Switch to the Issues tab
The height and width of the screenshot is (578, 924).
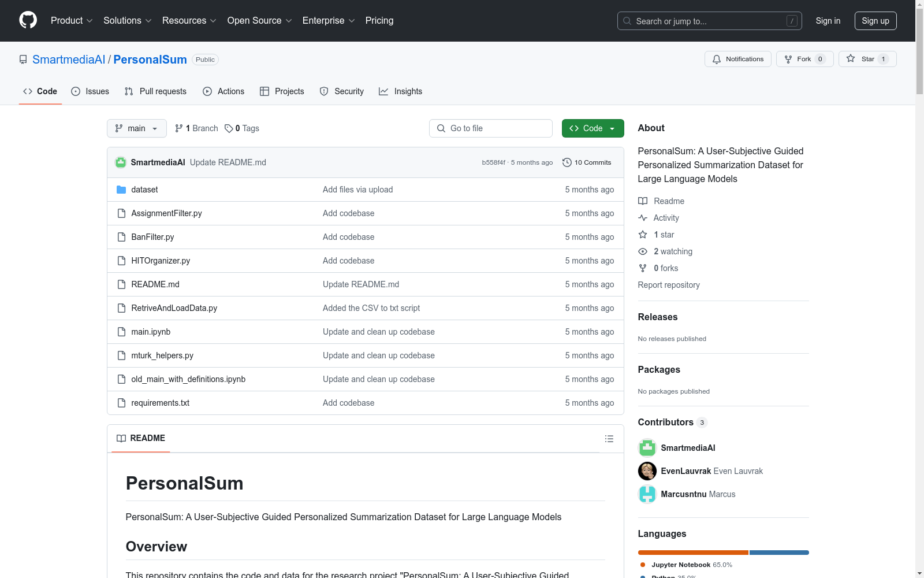tap(90, 91)
